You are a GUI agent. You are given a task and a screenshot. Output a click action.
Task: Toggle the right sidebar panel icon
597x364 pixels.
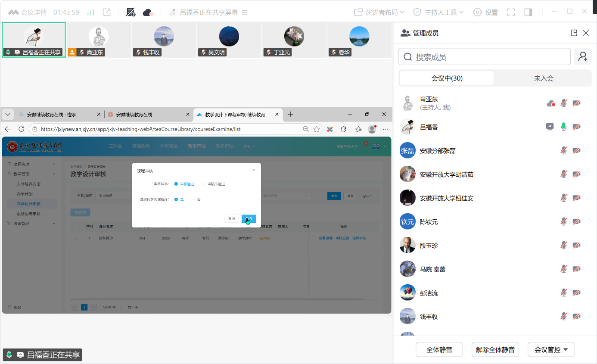(x=528, y=12)
